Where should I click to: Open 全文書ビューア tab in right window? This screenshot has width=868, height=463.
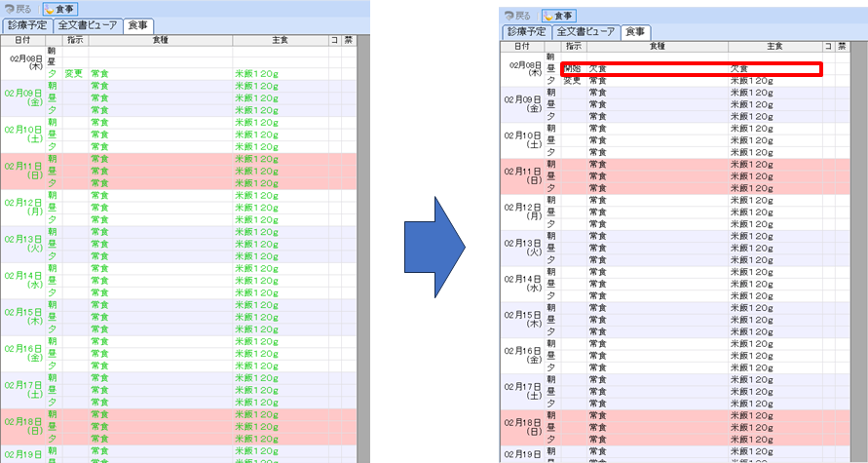[586, 31]
